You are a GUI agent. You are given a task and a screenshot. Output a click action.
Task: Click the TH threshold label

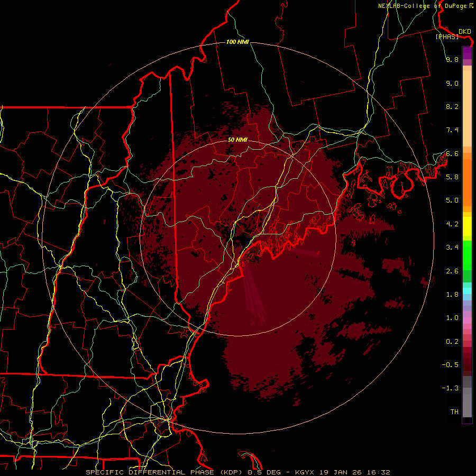tap(454, 412)
